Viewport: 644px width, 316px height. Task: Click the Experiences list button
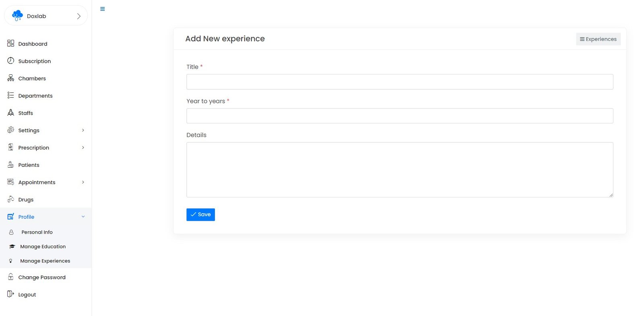(598, 39)
